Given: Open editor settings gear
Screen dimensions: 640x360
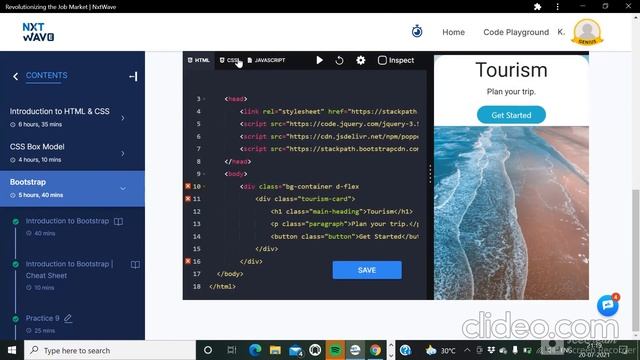Looking at the screenshot, I should click(360, 60).
